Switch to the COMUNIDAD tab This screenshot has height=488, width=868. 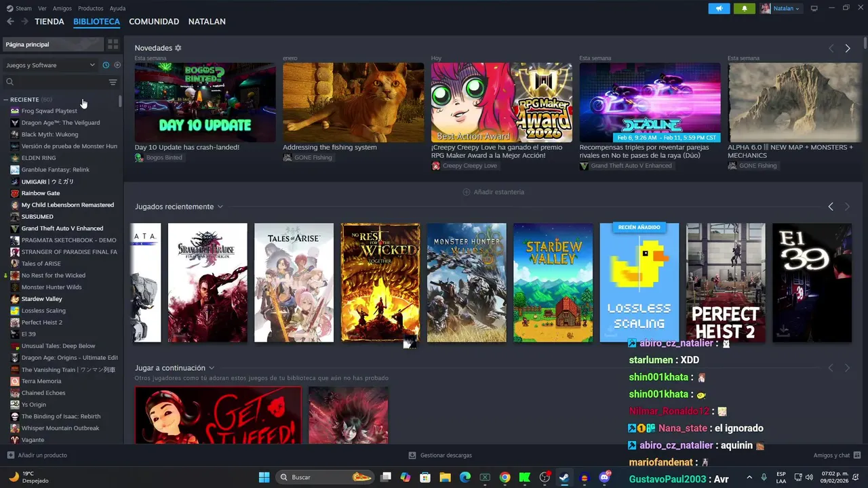[x=154, y=22]
